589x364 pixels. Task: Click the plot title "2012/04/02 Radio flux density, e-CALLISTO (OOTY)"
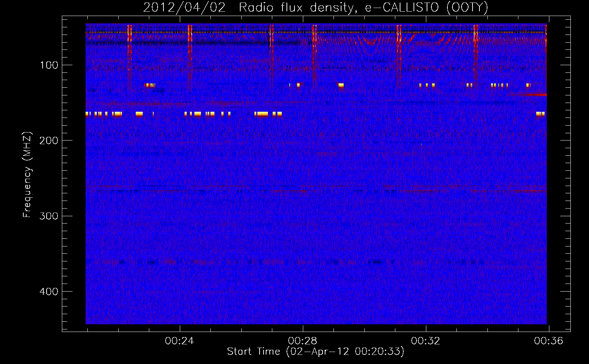pos(316,8)
